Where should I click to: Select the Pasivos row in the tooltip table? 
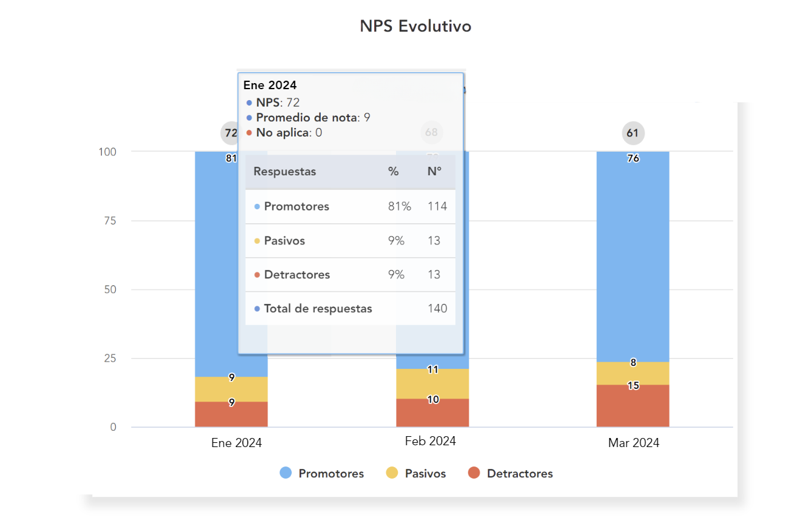(350, 241)
